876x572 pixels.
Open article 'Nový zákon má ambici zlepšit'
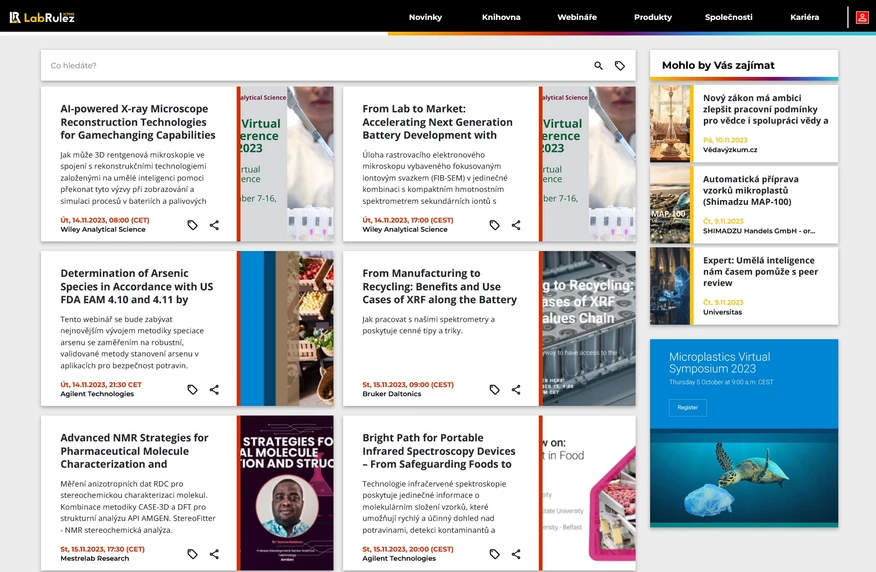(x=765, y=109)
